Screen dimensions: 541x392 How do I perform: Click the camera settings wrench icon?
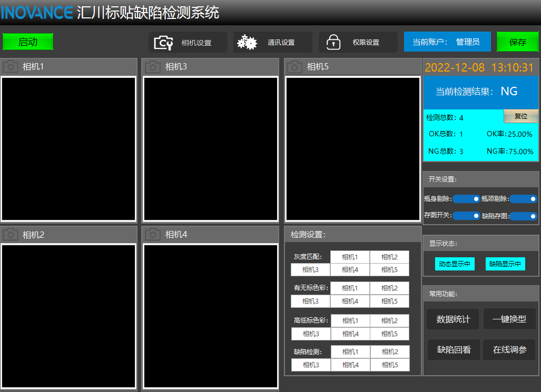coord(163,43)
